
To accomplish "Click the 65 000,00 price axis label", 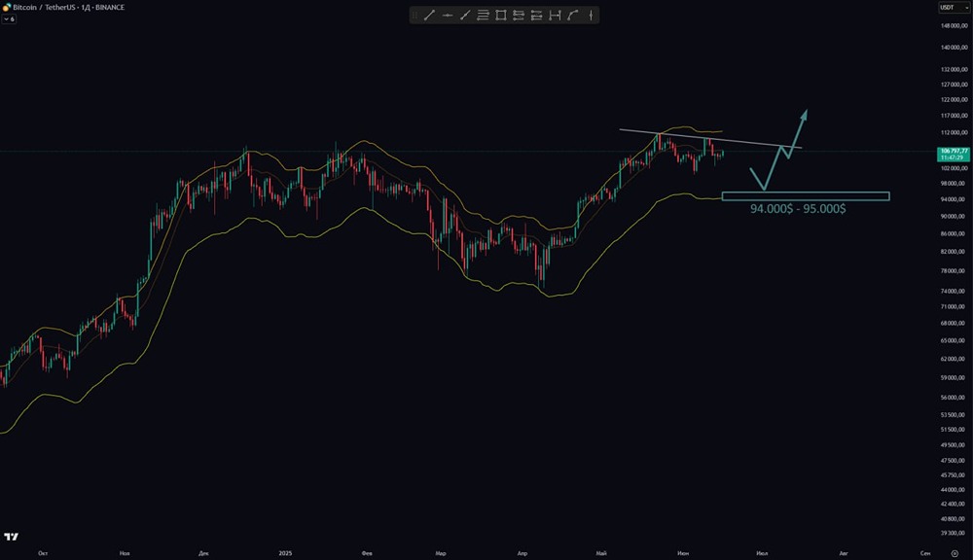I will 954,341.
